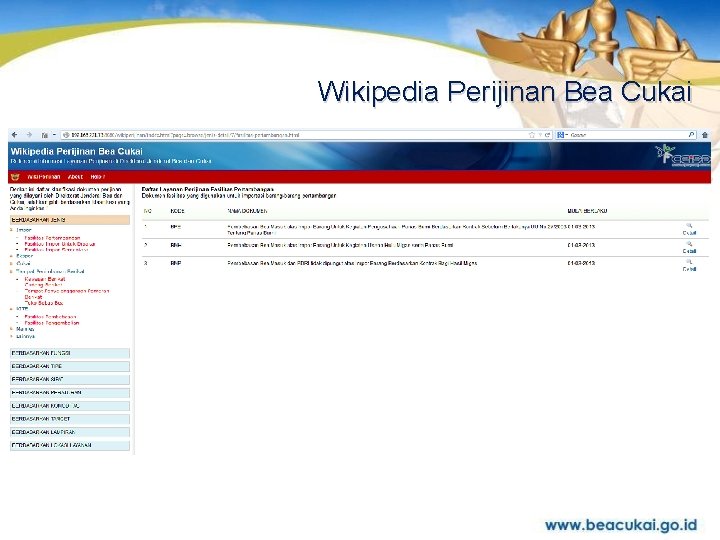Expand the BERDASARKAN LAMPIRAN section
Viewport: 720px width, 540px height.
(70, 432)
